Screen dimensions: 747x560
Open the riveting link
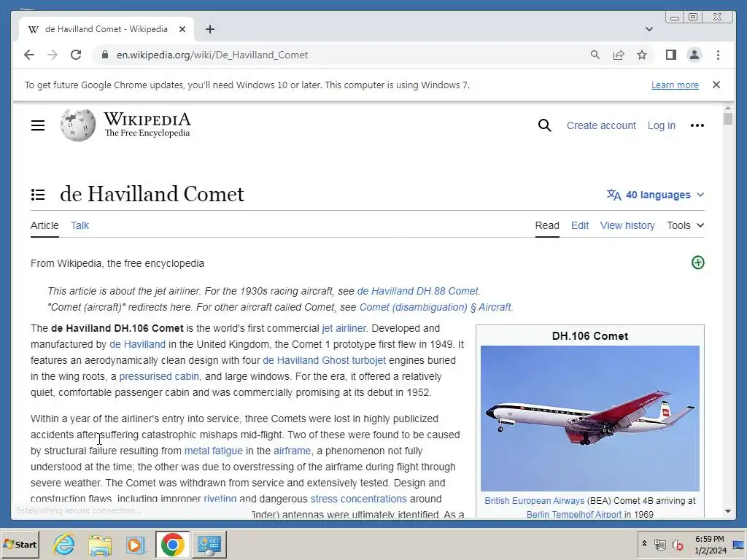[x=220, y=499]
